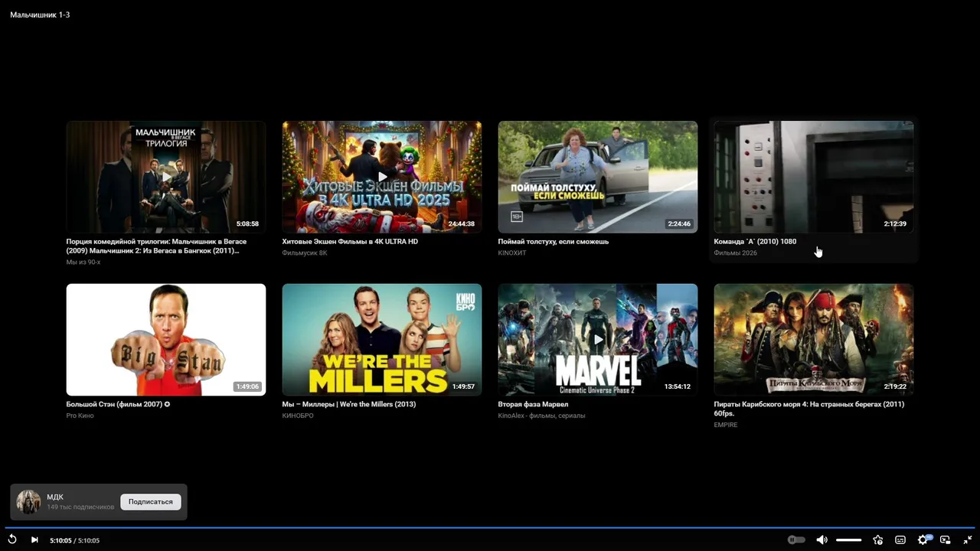
Task: Go to the KINOХИТ channel
Action: click(512, 253)
